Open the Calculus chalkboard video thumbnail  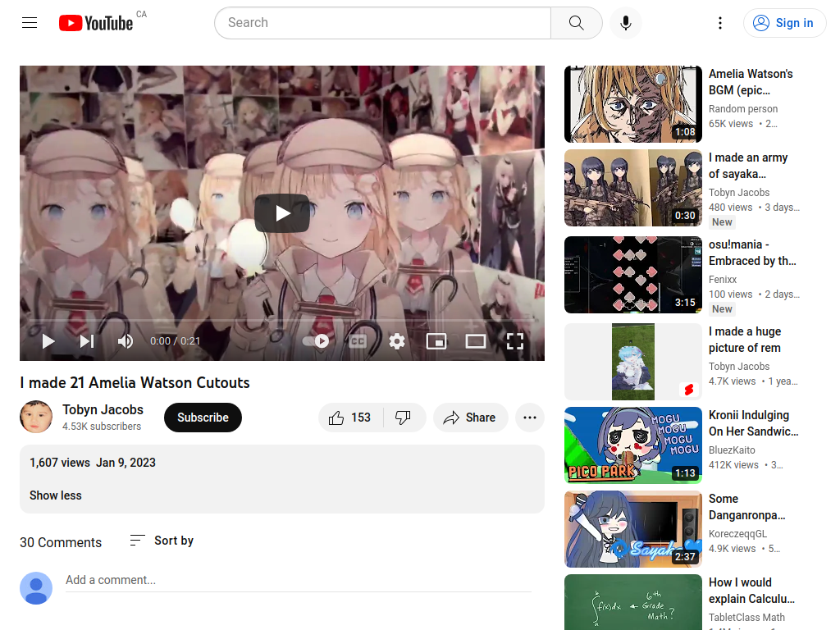[633, 602]
